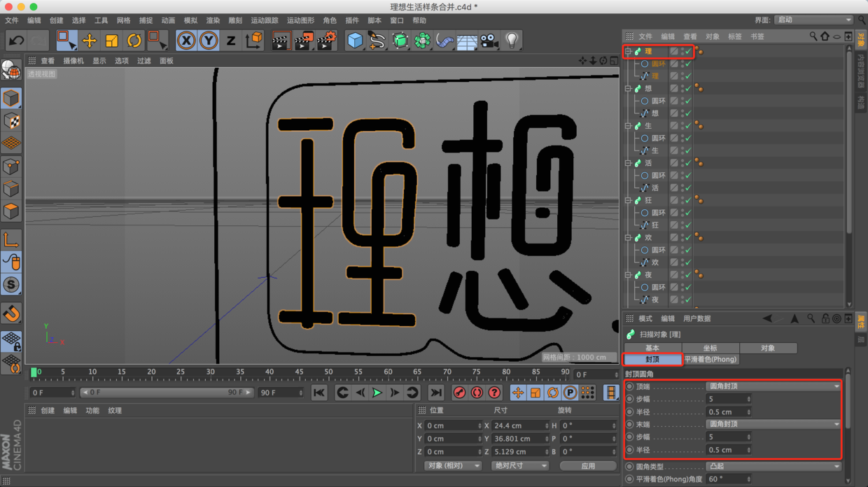Click the timeline frame range slider

(166, 393)
